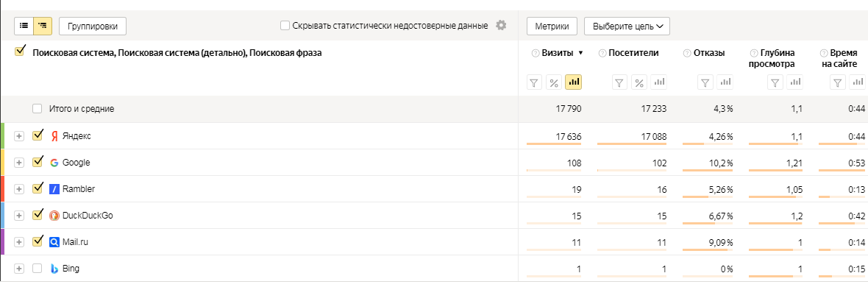
Task: Expand the Google row
Action: (19, 163)
